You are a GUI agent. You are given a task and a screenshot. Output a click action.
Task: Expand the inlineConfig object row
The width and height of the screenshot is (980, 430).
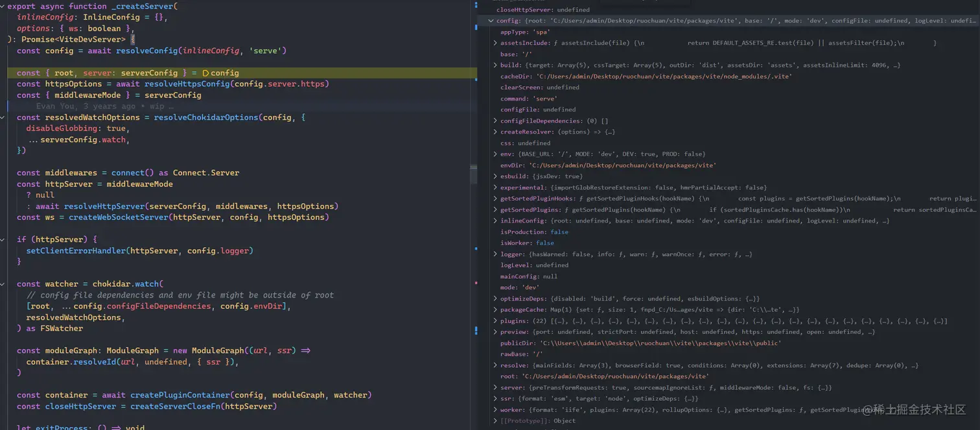click(x=495, y=221)
